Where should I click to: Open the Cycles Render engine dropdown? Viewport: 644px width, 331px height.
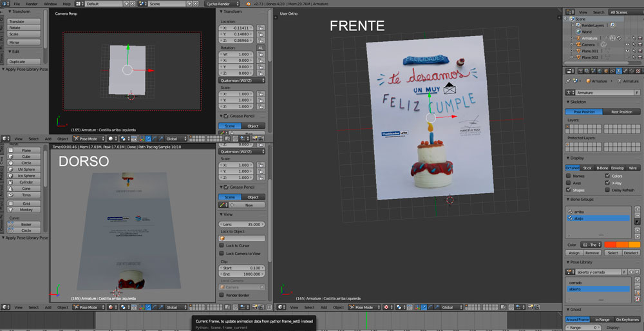[222, 3]
